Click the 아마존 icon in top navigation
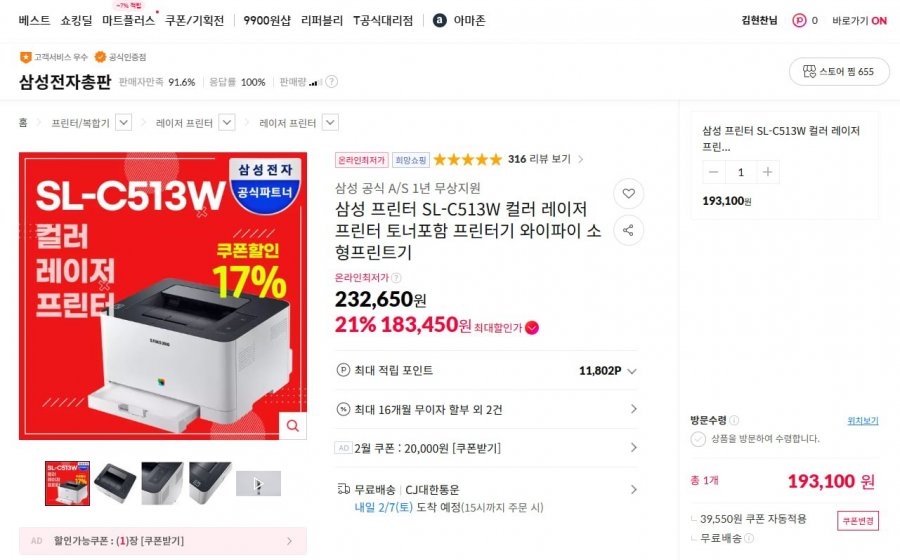This screenshot has width=900, height=560. point(439,20)
